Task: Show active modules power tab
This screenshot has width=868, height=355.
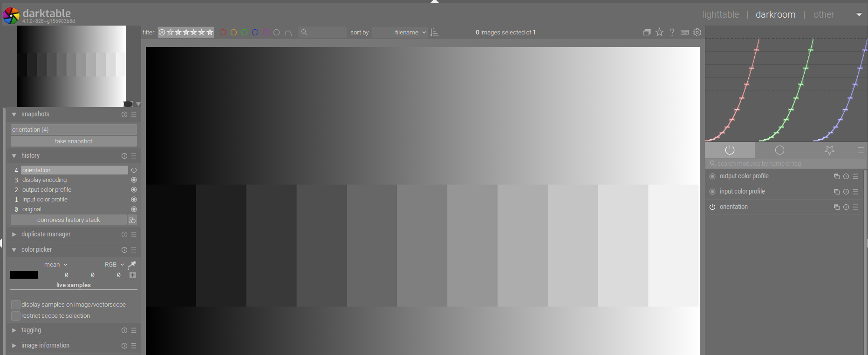Action: click(x=730, y=150)
